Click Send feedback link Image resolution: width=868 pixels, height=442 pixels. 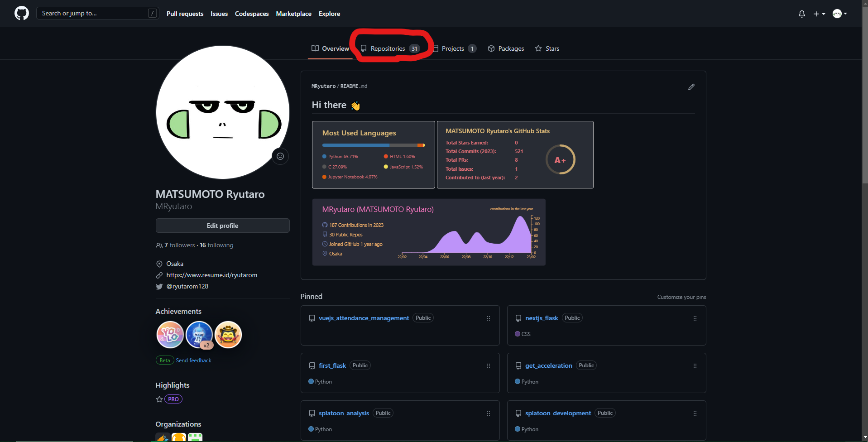click(x=193, y=360)
